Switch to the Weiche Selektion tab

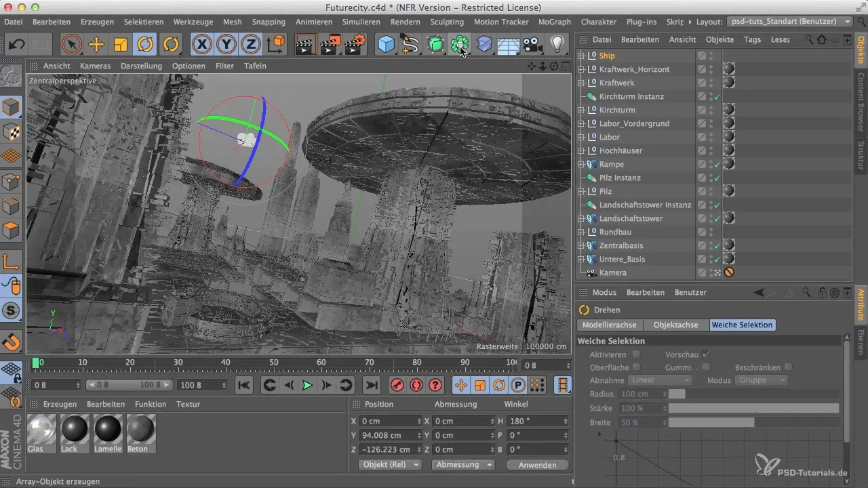(x=742, y=325)
